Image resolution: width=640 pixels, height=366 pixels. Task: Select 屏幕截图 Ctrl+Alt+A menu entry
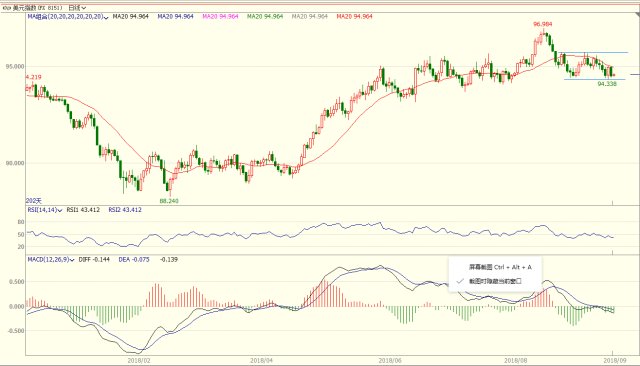(500, 267)
